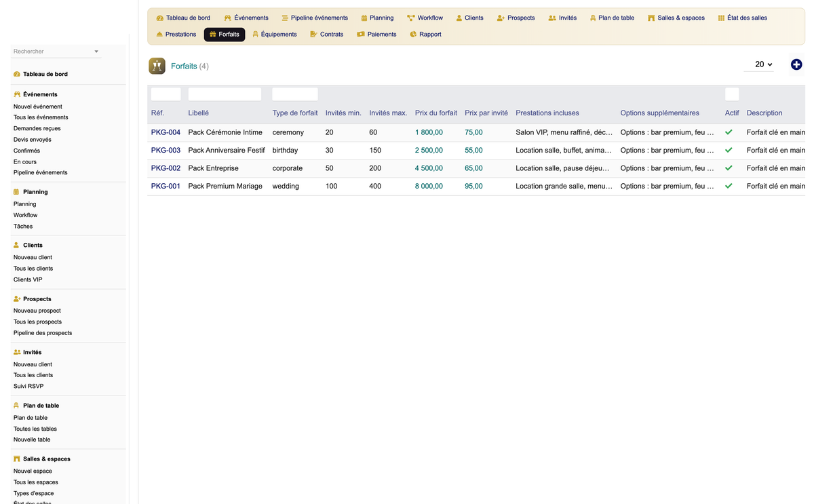Click the Plan de table icon in top navigation
This screenshot has height=504, width=814.
pos(593,18)
